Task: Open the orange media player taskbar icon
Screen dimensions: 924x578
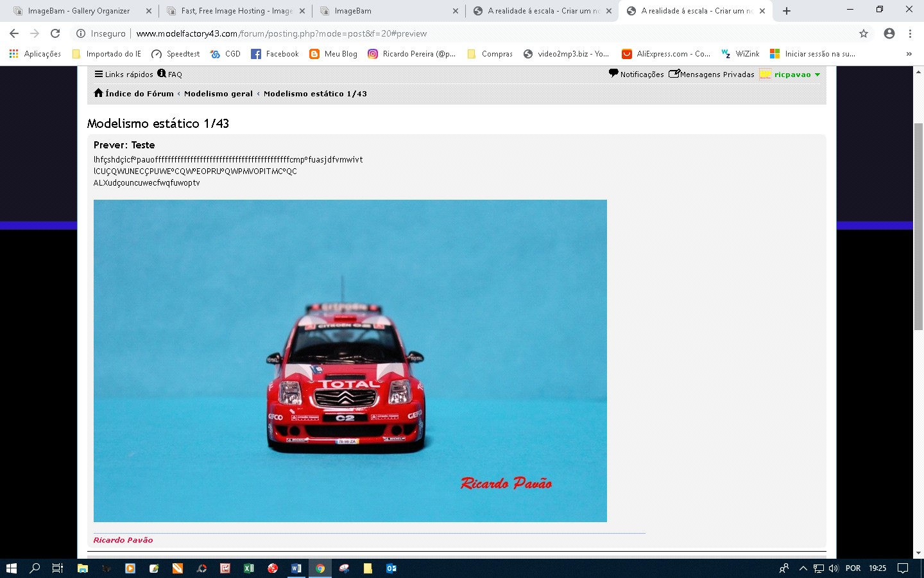Action: [x=130, y=568]
